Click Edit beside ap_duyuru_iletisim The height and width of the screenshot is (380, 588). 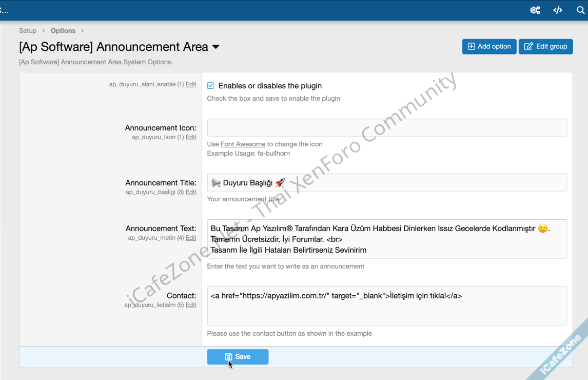click(x=191, y=305)
